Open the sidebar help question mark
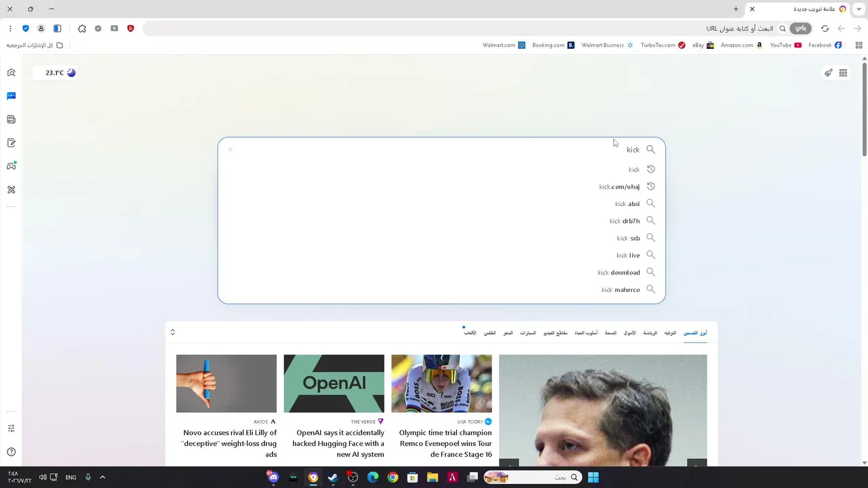Image resolution: width=868 pixels, height=488 pixels. 11,452
